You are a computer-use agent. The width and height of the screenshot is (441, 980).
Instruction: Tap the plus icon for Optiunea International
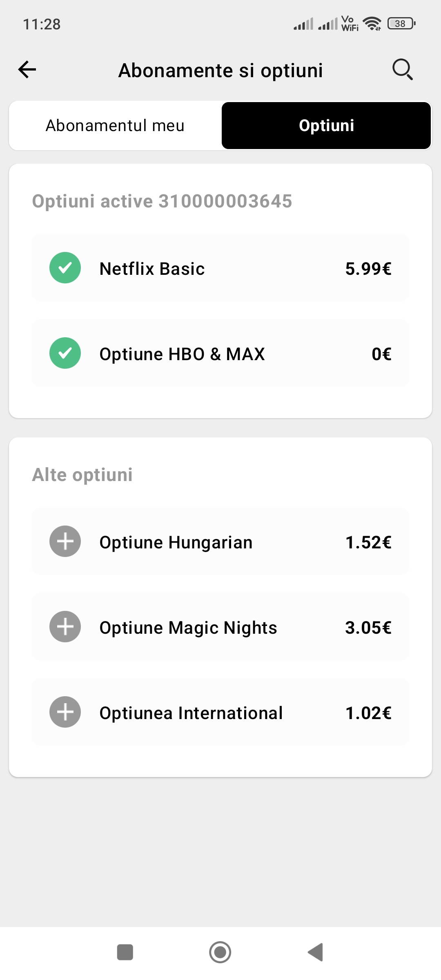[x=65, y=712]
